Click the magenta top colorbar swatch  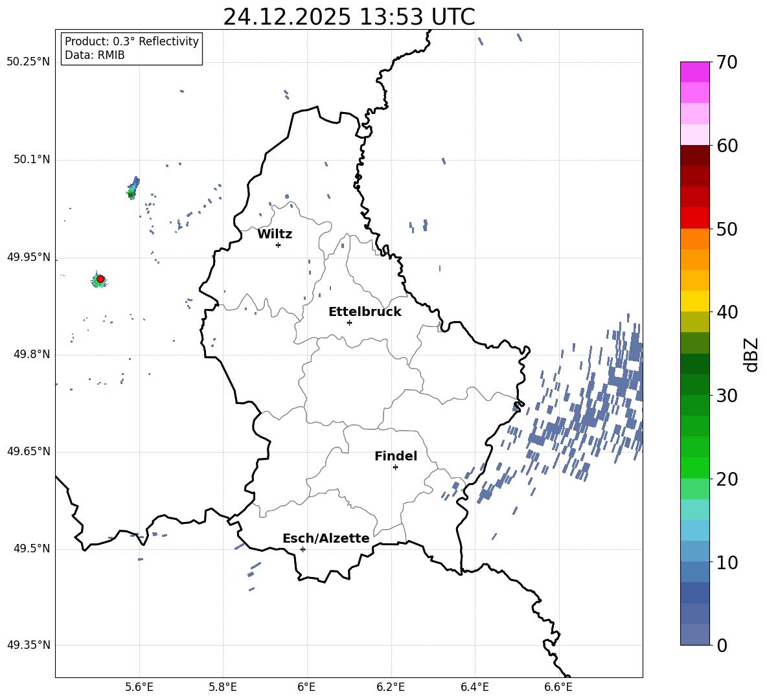click(694, 72)
